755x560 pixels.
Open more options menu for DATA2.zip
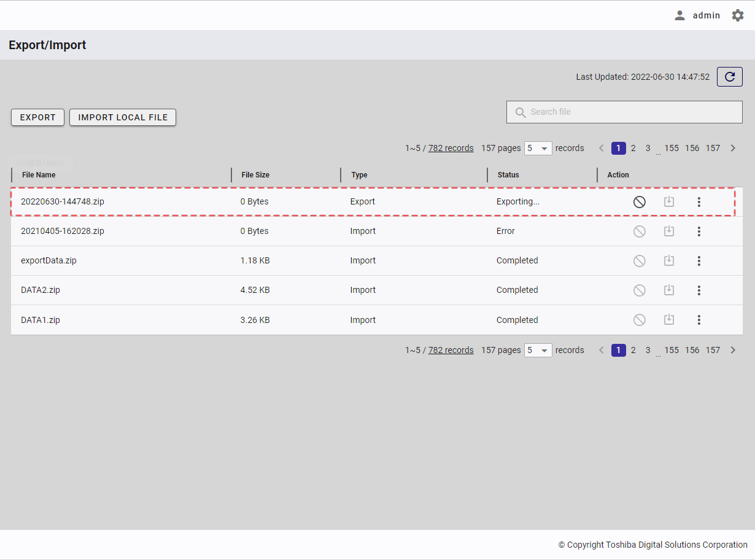click(x=699, y=290)
